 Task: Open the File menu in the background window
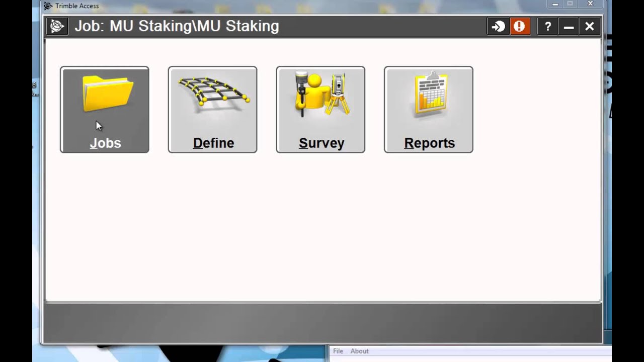point(338,351)
